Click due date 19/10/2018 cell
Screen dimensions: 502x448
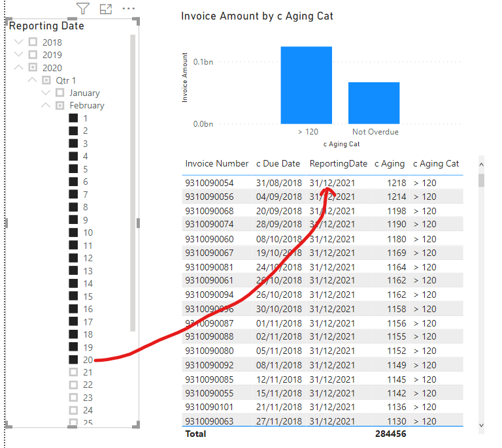279,253
